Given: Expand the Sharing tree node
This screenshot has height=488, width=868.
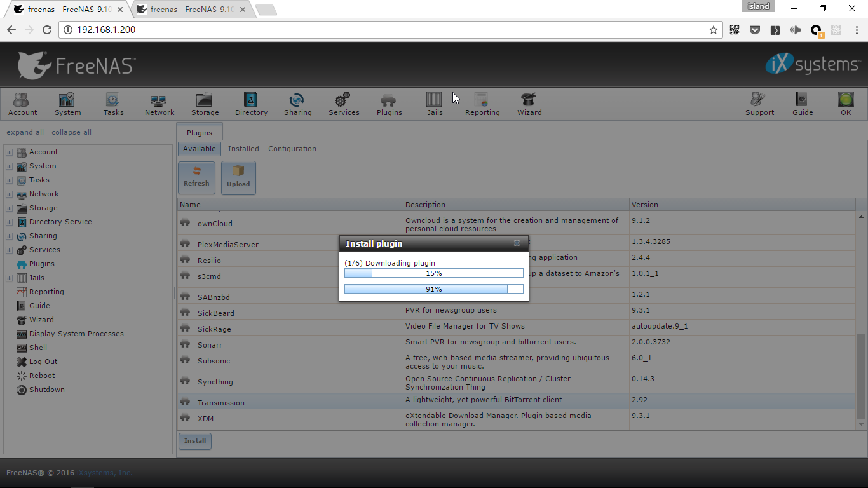Looking at the screenshot, I should coord(9,236).
